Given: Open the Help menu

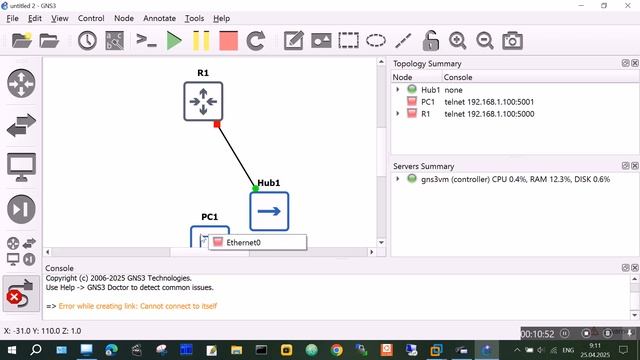Looking at the screenshot, I should pos(221,18).
